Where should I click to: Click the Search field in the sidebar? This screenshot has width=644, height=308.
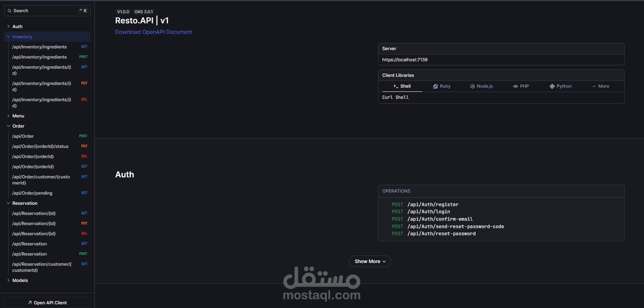tap(47, 11)
